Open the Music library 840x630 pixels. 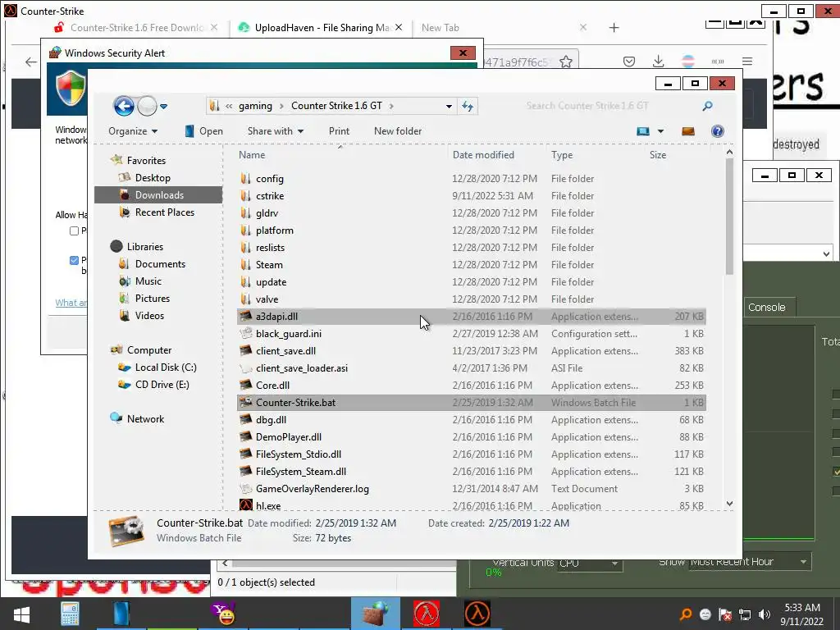click(x=148, y=281)
